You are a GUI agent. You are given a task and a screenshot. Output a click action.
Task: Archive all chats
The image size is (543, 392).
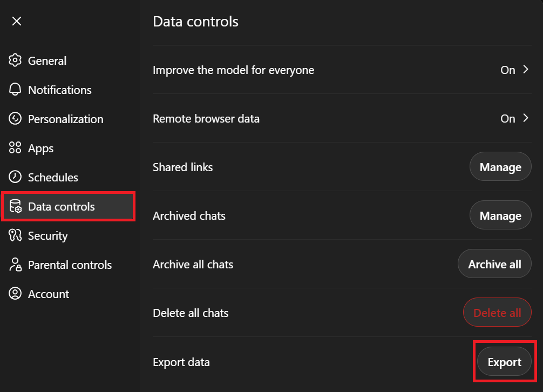pos(494,263)
